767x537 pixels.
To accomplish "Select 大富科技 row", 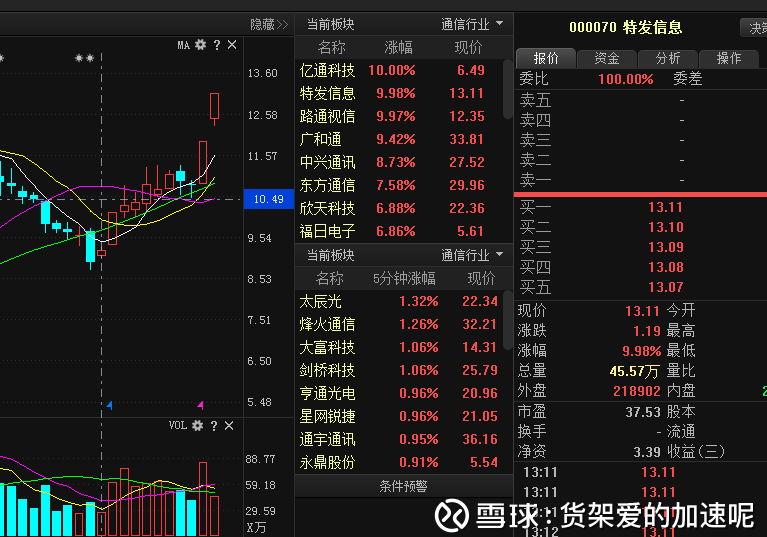I will click(x=399, y=347).
